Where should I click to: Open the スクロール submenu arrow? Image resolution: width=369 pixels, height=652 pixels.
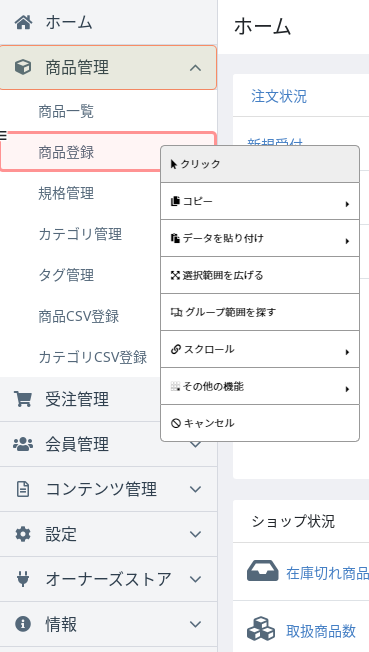[x=347, y=352]
